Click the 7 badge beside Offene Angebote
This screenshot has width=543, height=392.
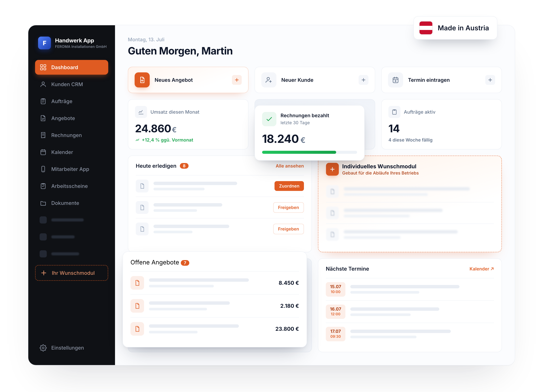point(185,263)
